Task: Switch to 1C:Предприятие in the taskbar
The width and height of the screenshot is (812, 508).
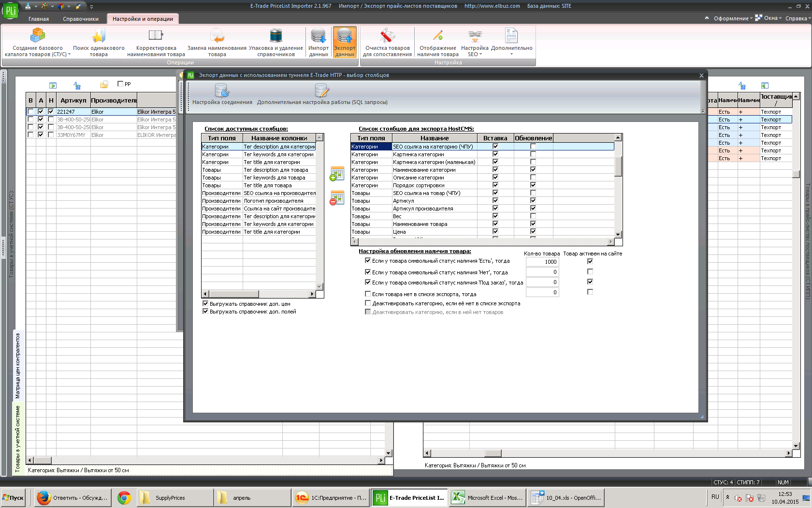Action: tap(331, 497)
